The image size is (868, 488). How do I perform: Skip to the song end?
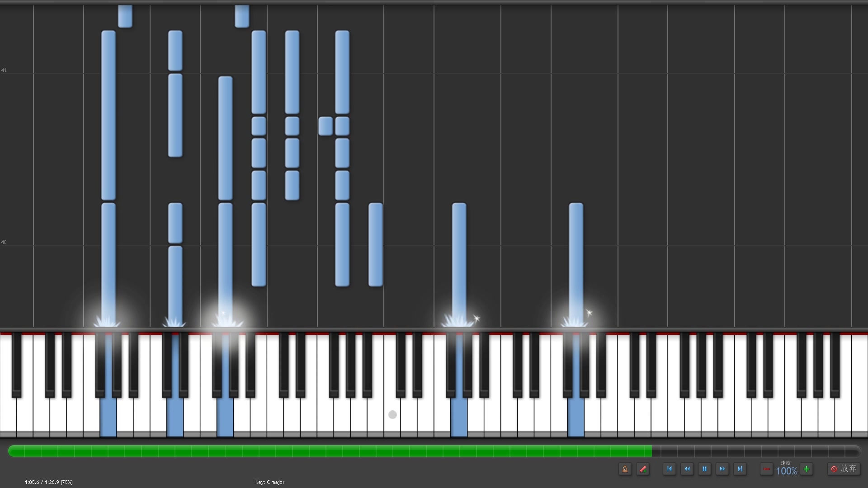pos(740,469)
